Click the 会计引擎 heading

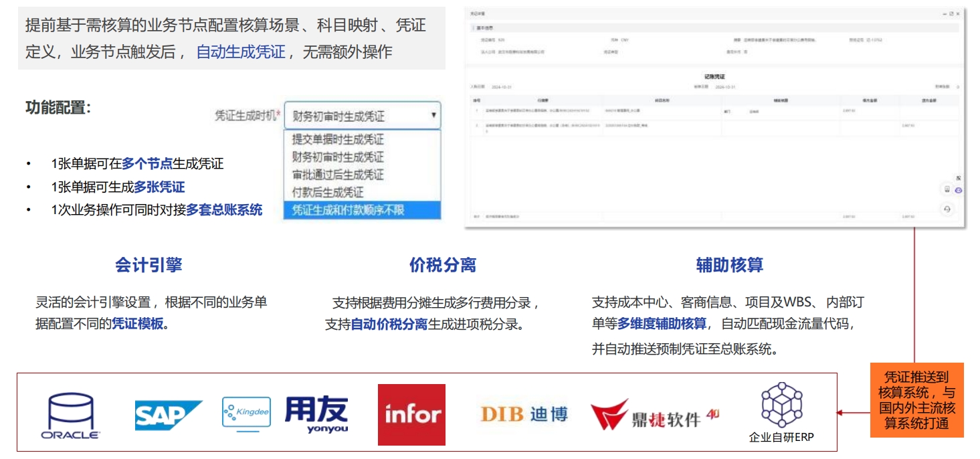pyautogui.click(x=149, y=265)
